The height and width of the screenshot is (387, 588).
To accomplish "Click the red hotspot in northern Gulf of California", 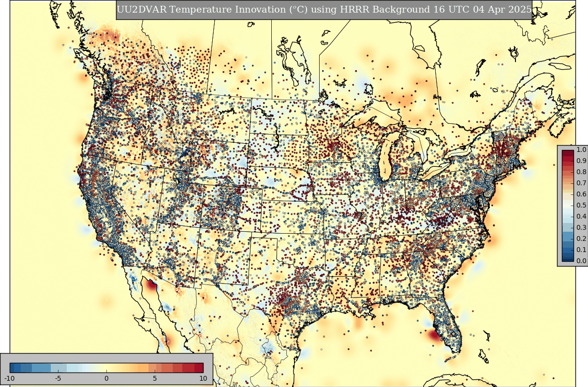I will tap(151, 285).
